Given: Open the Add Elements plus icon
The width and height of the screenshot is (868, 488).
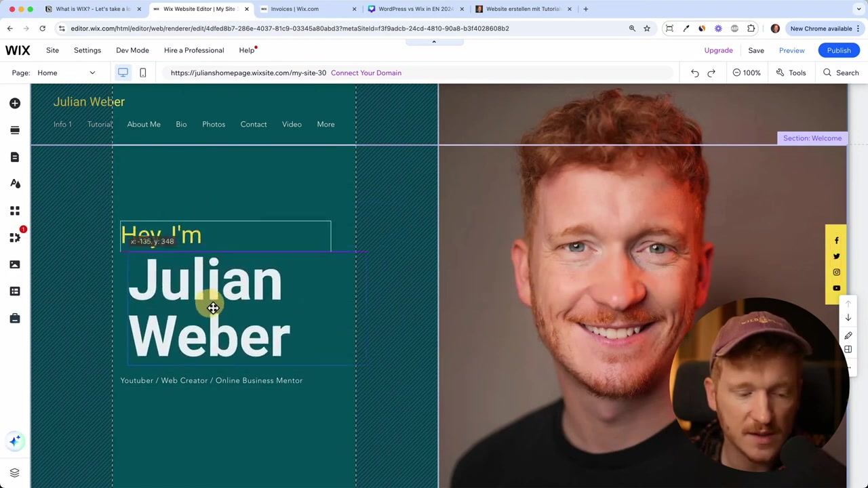Looking at the screenshot, I should pos(15,103).
